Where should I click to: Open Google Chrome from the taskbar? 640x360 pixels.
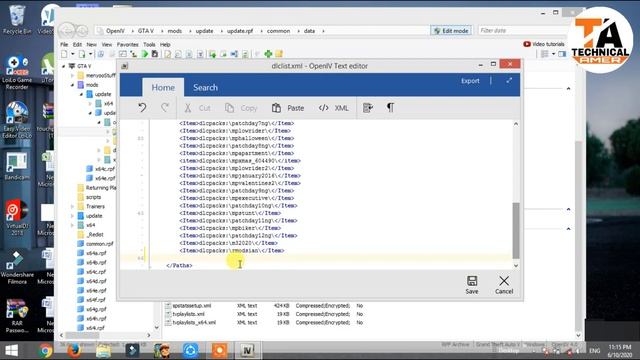[46, 351]
